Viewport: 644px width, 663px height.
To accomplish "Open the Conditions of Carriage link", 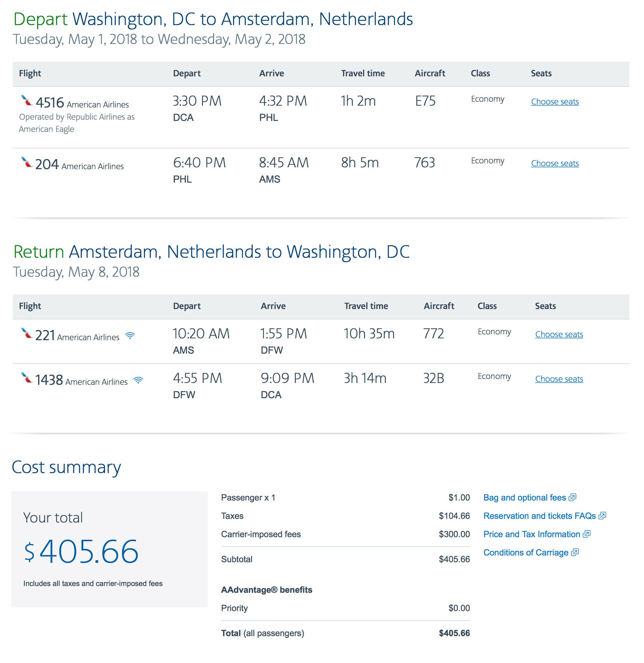I will pos(526,552).
